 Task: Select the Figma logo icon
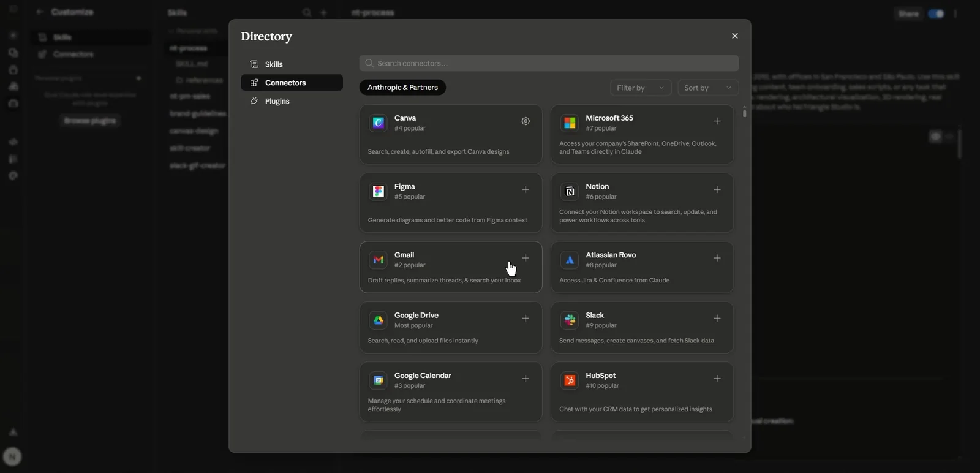(379, 192)
